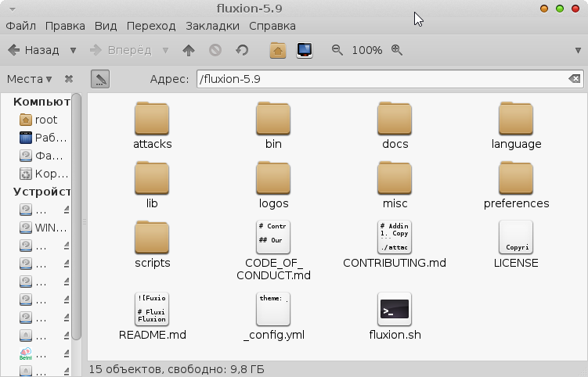The height and width of the screenshot is (377, 588).
Task: Select root in the sidebar
Action: (x=46, y=120)
